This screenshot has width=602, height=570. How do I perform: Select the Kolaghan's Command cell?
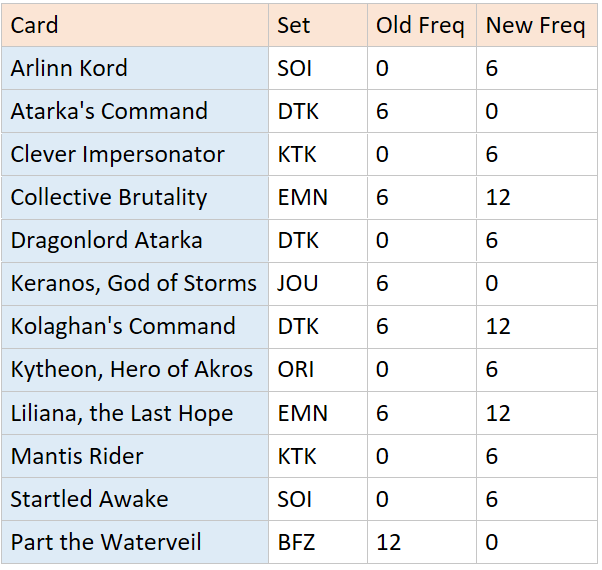click(135, 327)
